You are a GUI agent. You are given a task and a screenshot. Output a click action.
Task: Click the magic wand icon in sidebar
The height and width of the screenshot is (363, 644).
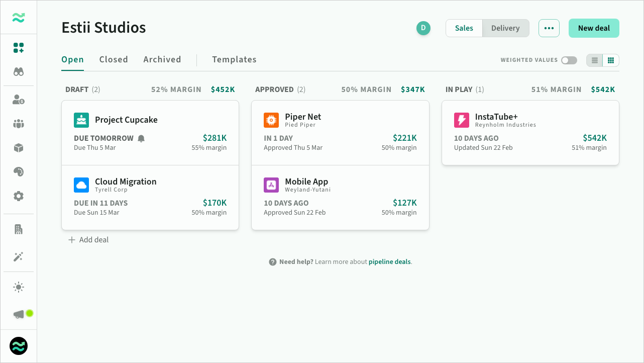click(19, 257)
